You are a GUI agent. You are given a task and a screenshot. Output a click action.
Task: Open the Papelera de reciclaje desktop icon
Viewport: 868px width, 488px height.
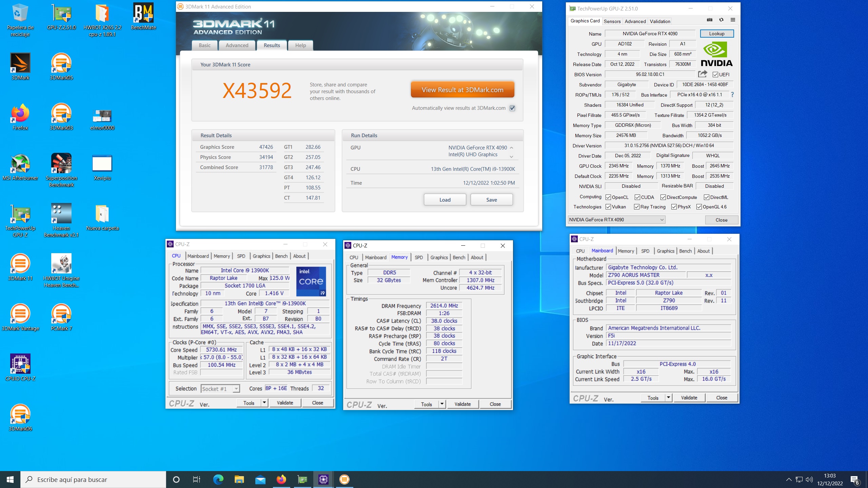tap(20, 20)
